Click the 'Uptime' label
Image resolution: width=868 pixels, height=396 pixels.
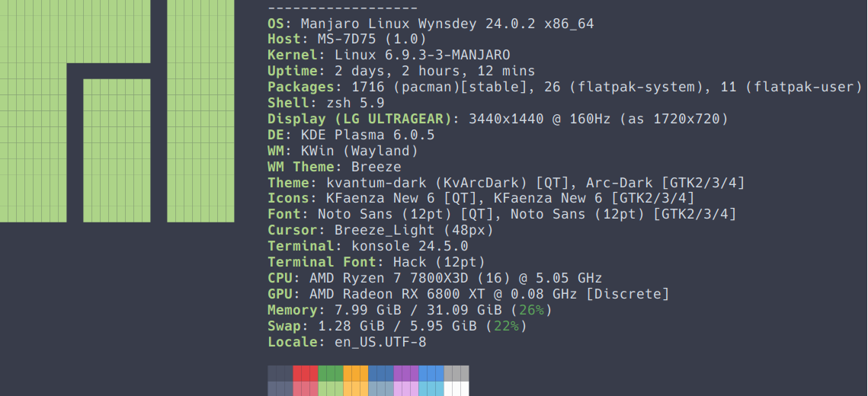point(293,72)
